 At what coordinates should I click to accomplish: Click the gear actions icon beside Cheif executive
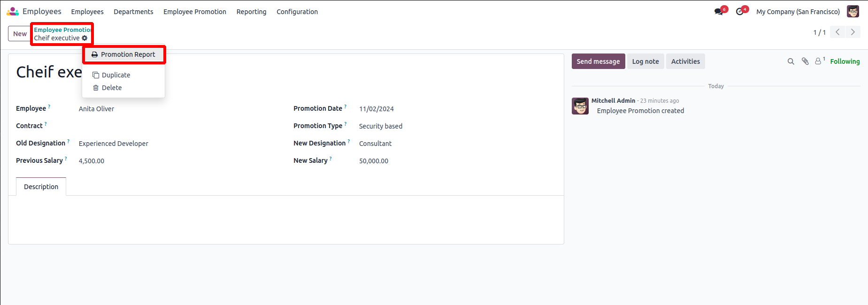pos(84,38)
